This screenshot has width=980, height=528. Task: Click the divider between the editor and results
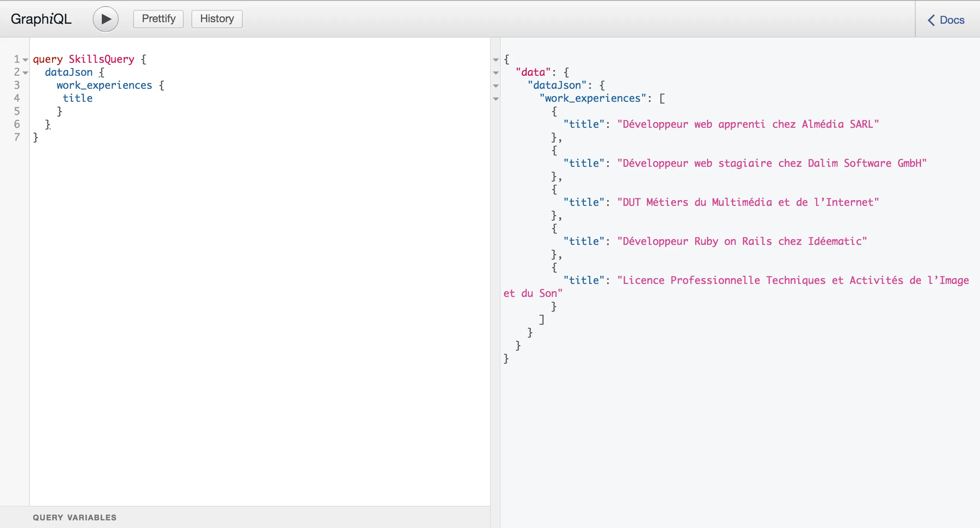click(491, 268)
